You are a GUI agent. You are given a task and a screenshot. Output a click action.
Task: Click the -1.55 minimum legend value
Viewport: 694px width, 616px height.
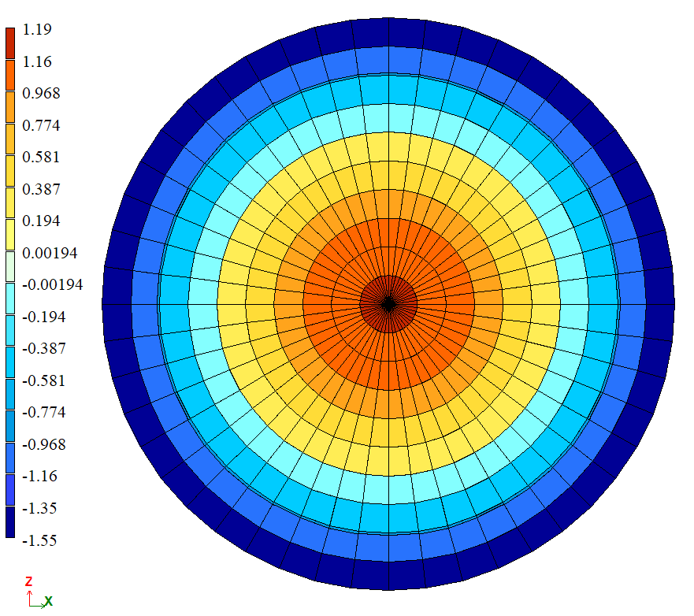coord(39,540)
